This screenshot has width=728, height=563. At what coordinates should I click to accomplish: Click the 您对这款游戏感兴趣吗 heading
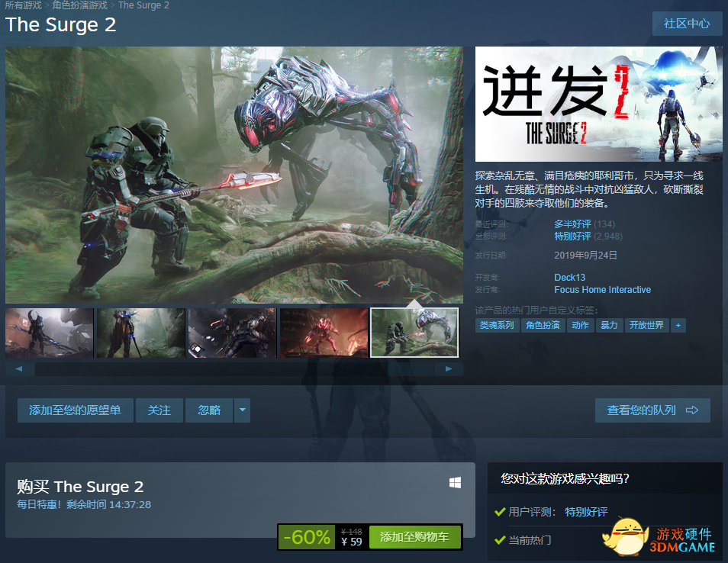point(565,478)
